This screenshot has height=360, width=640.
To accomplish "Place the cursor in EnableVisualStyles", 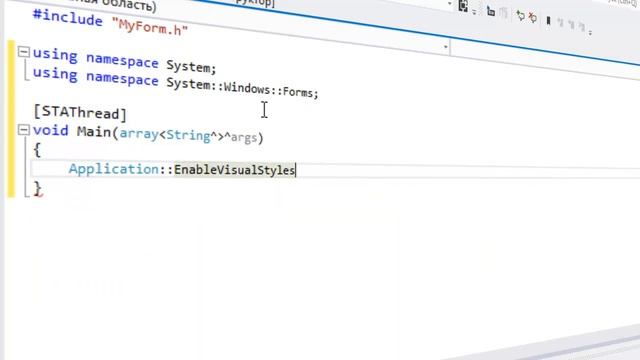I will pos(234,170).
